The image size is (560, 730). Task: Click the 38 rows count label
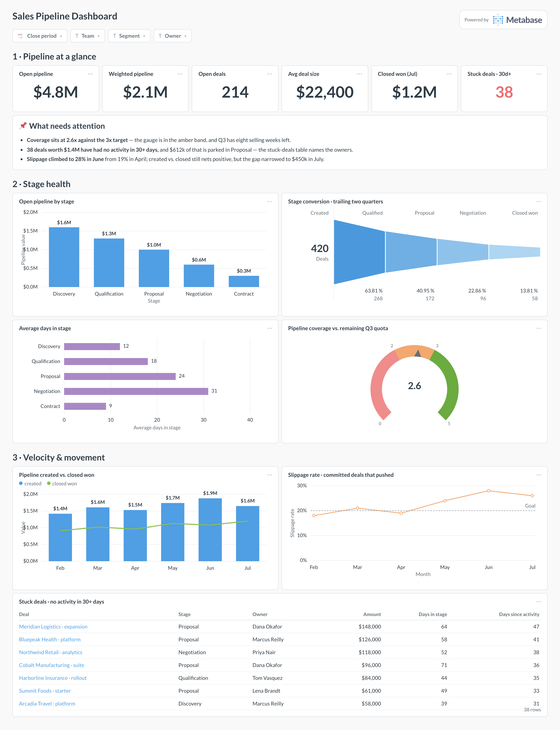coord(532,710)
